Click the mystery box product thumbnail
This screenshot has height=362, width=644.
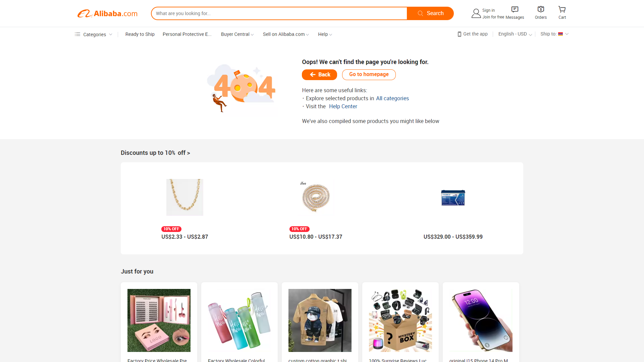400,320
